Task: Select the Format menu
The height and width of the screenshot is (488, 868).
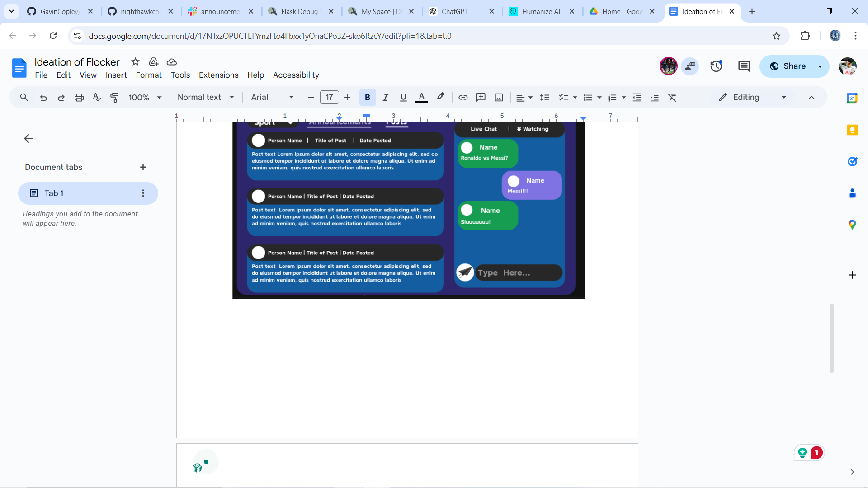Action: click(x=148, y=75)
